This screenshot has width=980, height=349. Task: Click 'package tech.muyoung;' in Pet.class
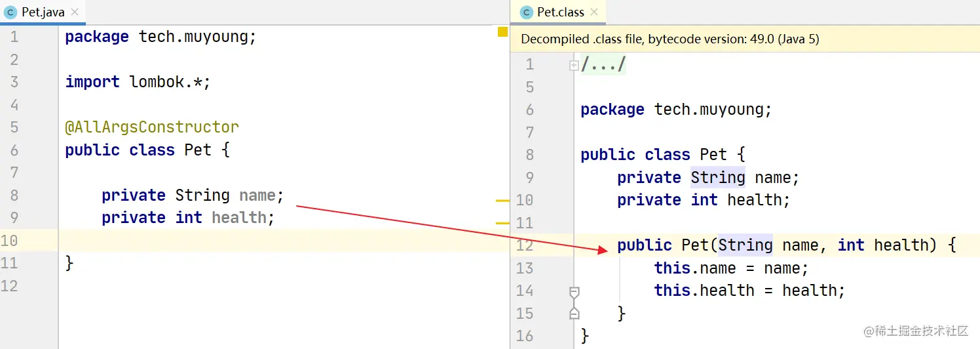(676, 110)
